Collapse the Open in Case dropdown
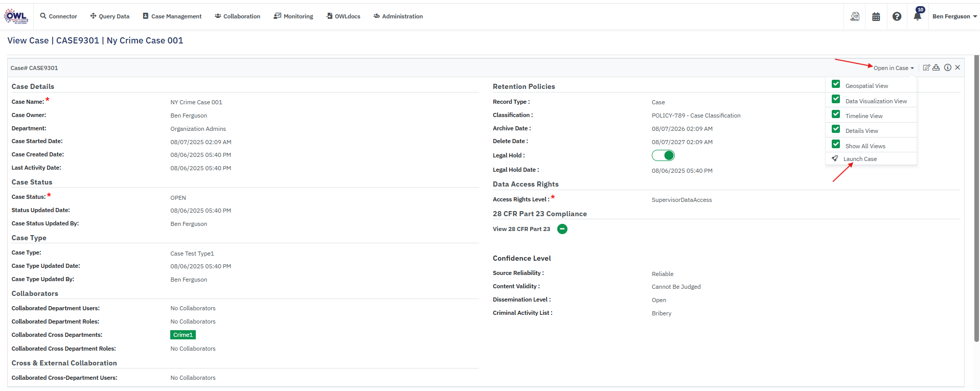The width and height of the screenshot is (980, 391). (x=893, y=68)
